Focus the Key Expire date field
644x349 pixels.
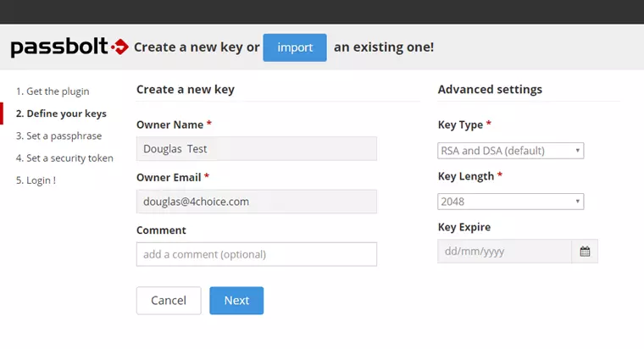pyautogui.click(x=504, y=252)
